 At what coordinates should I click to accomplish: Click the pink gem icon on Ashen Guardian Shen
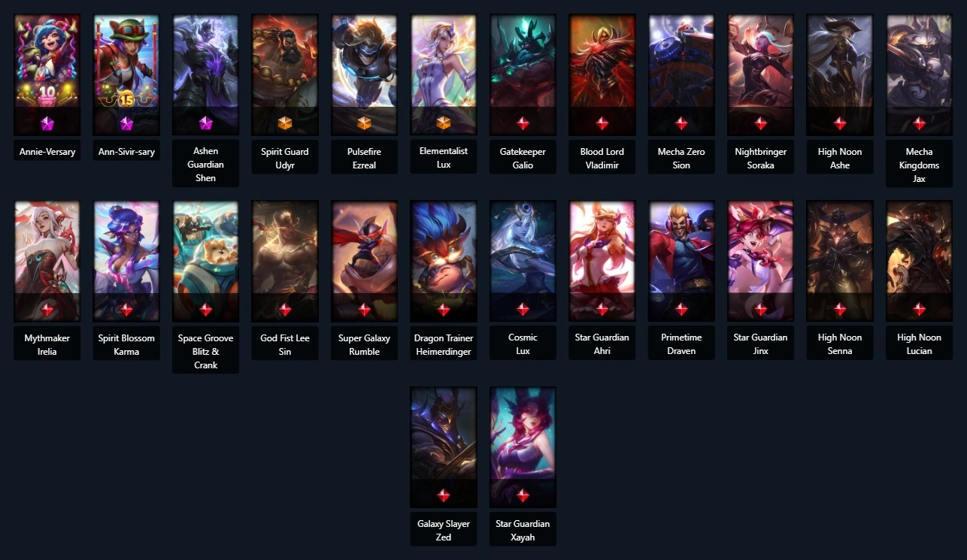click(x=205, y=123)
